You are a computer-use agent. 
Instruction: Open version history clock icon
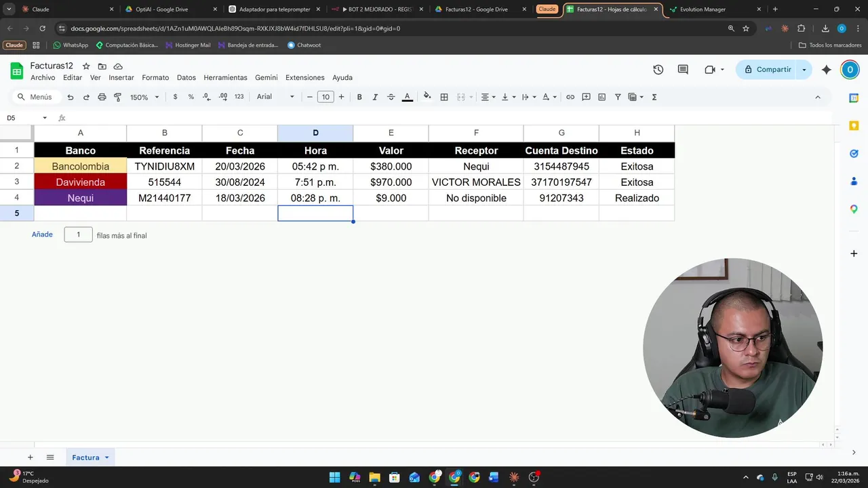click(x=658, y=70)
